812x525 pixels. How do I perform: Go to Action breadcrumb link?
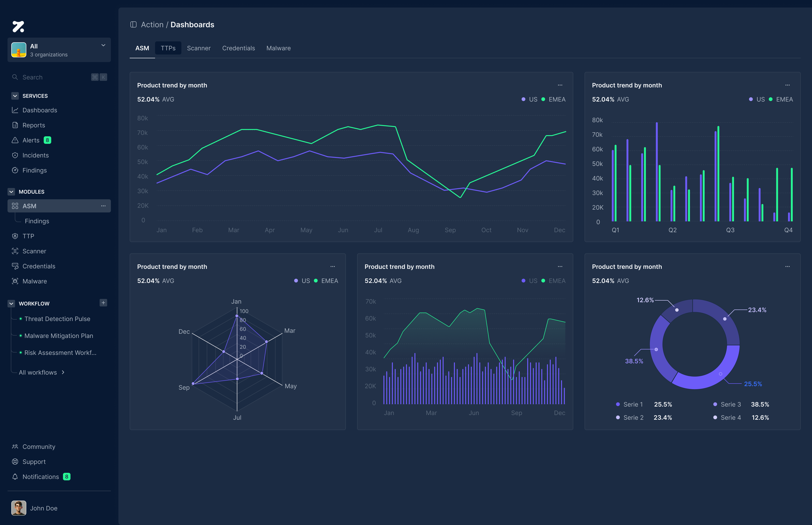[152, 24]
